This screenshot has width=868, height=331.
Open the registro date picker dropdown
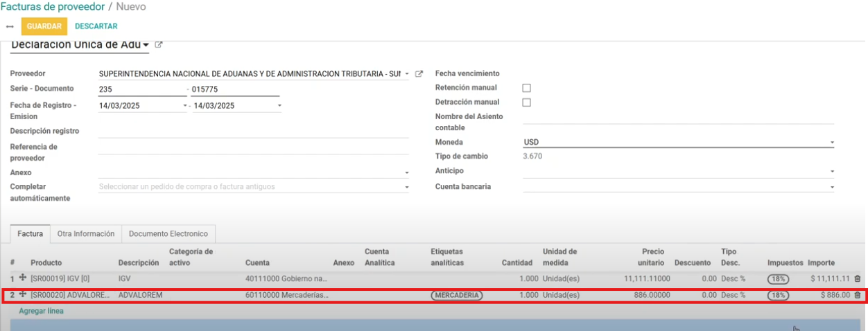pyautogui.click(x=185, y=106)
